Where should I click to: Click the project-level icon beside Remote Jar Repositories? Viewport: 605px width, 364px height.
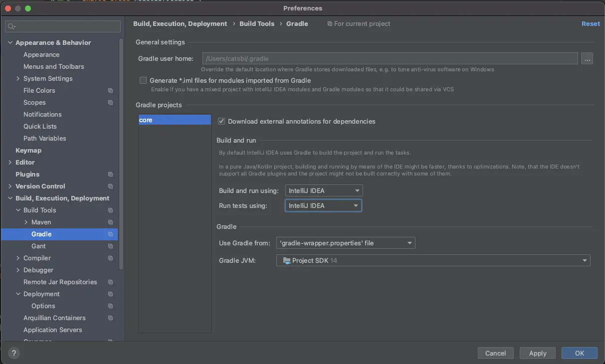111,282
